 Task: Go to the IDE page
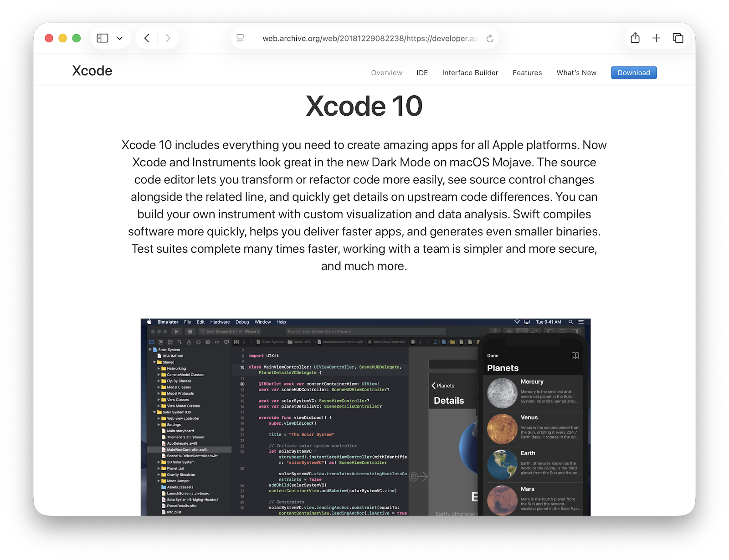tap(422, 73)
